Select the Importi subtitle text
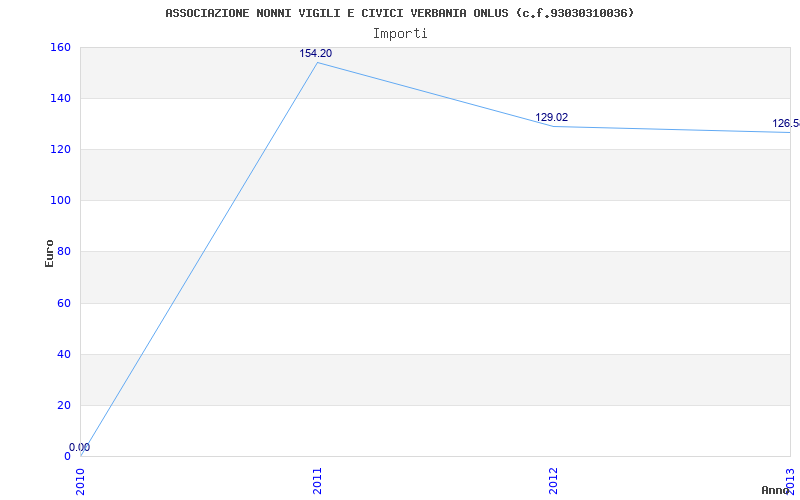 pos(400,34)
